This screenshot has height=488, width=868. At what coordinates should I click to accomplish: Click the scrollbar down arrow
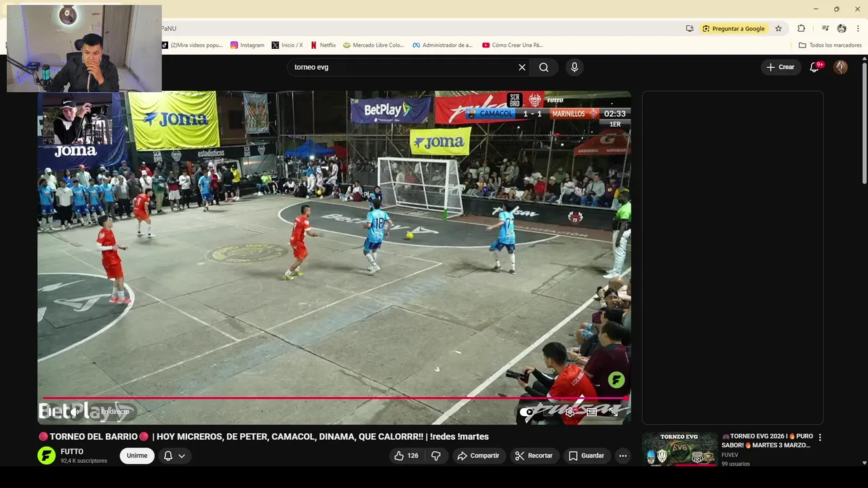coord(865,462)
